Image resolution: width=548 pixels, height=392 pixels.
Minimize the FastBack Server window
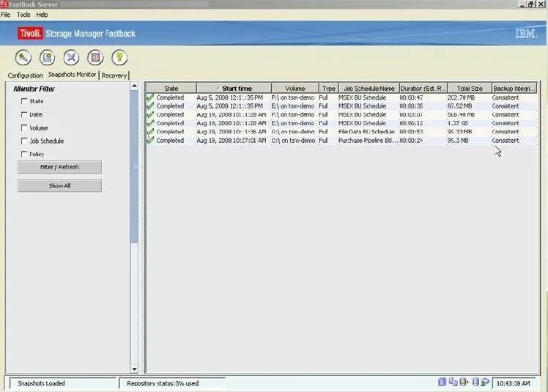(522, 4)
